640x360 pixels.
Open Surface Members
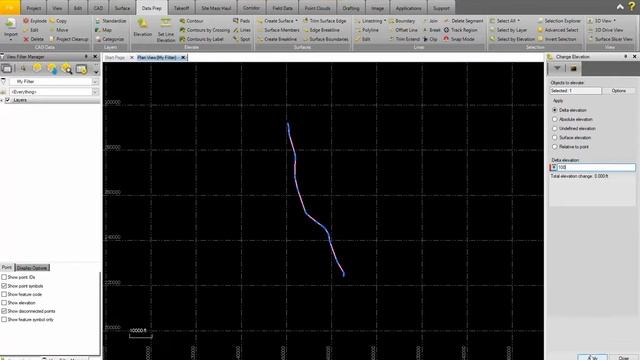click(x=278, y=30)
